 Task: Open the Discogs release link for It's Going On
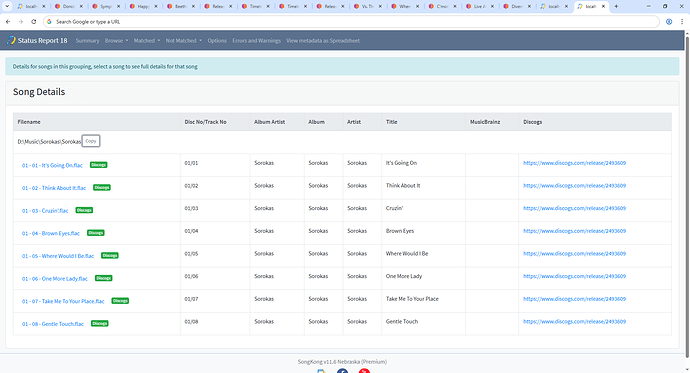click(x=574, y=163)
